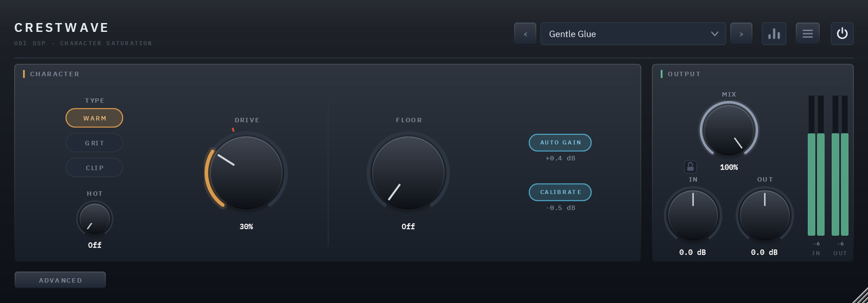Image resolution: width=868 pixels, height=303 pixels.
Task: Click the +0.4 dB auto gain readout
Action: [x=560, y=158]
